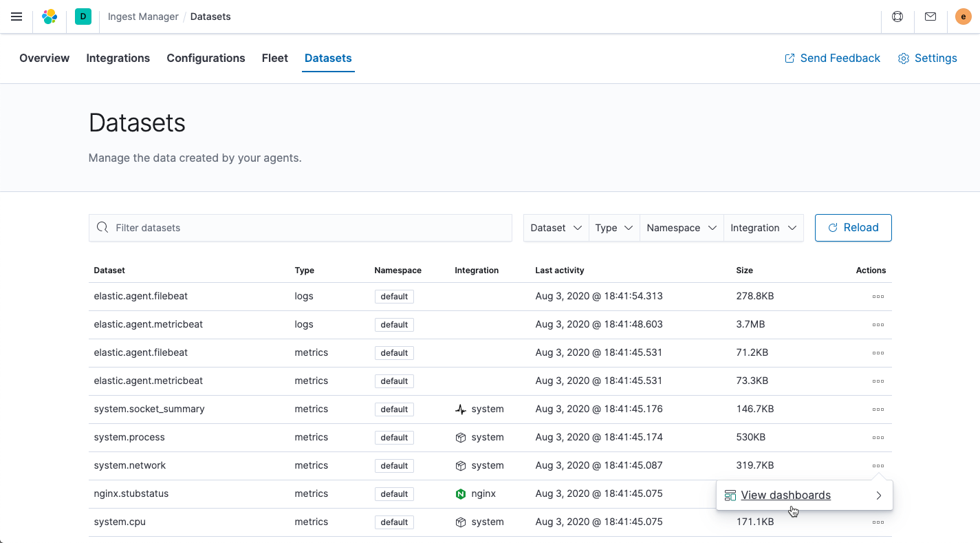The width and height of the screenshot is (980, 543).
Task: Select View dashboards in the popup menu
Action: [785, 496]
